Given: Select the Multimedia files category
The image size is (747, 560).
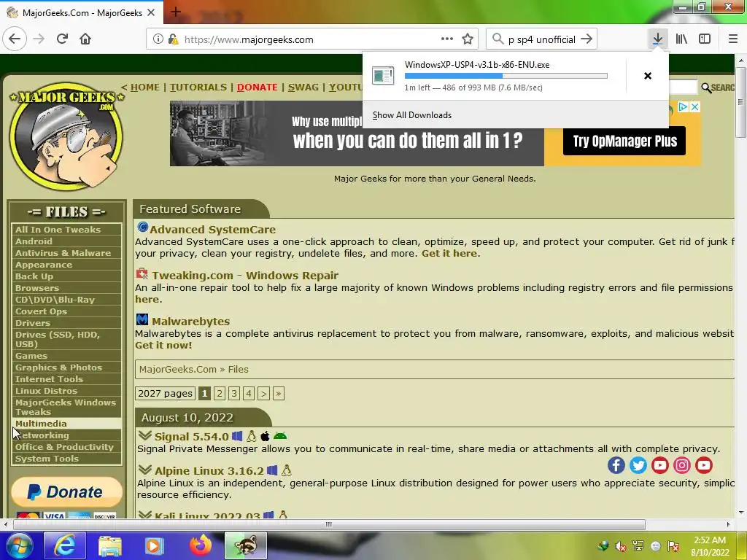Looking at the screenshot, I should point(66,424).
